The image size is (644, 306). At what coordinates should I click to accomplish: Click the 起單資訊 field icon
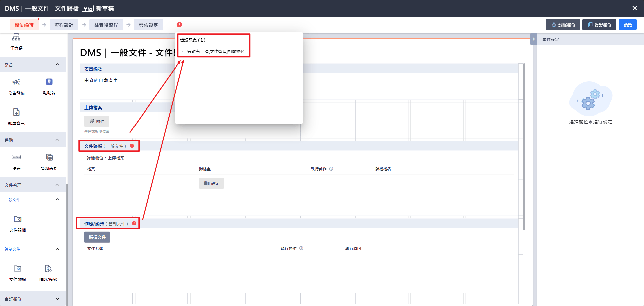click(x=16, y=113)
